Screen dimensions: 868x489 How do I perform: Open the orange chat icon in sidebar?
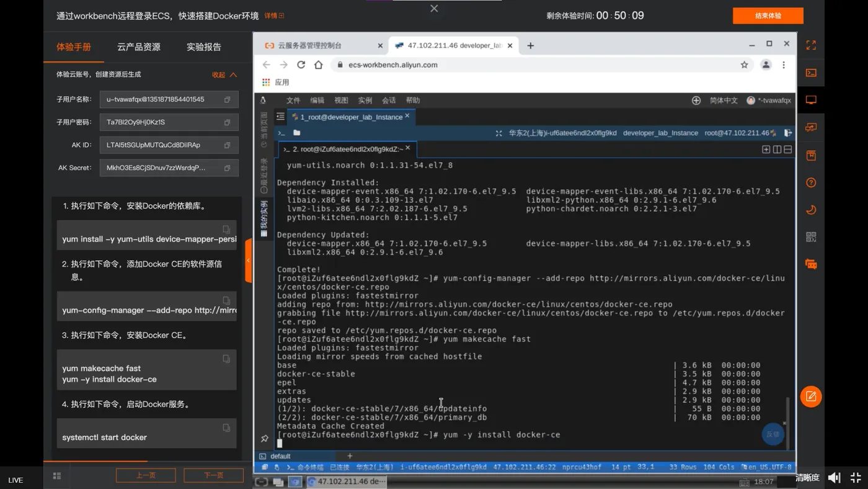(811, 264)
